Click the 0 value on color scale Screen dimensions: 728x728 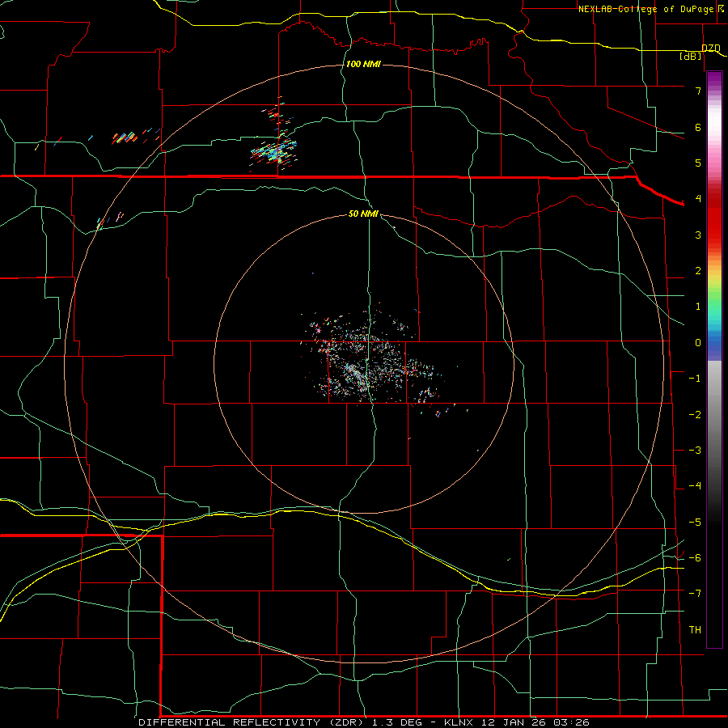[x=698, y=343]
